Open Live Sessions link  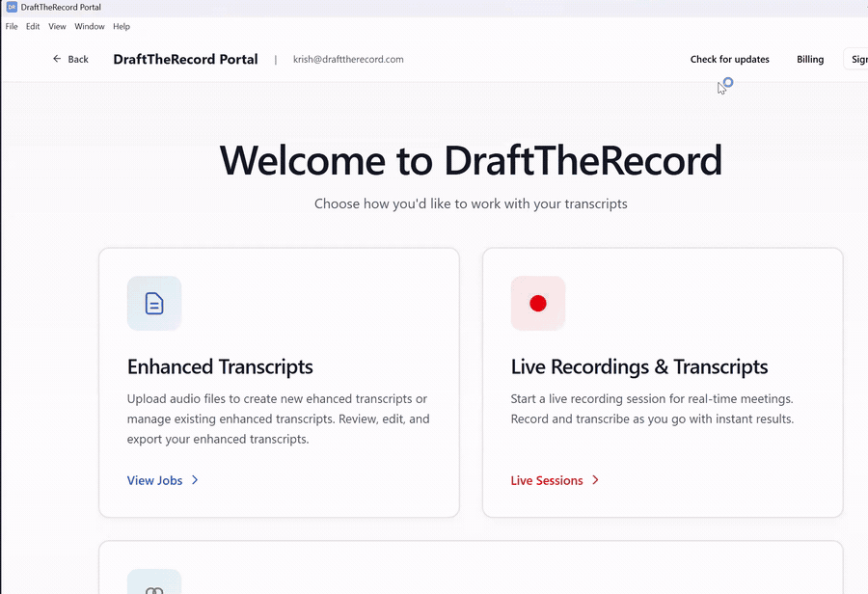[555, 480]
